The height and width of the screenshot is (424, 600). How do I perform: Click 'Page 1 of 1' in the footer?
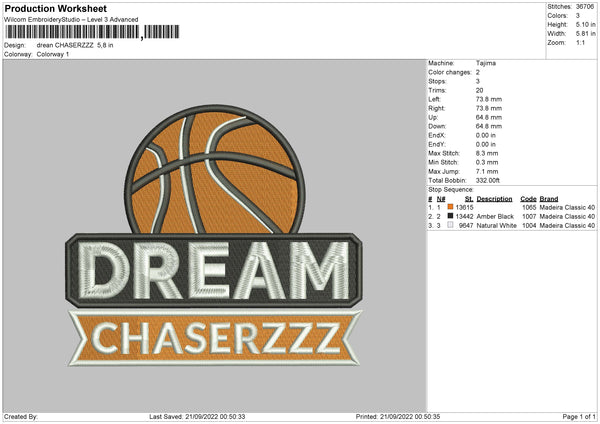579,417
